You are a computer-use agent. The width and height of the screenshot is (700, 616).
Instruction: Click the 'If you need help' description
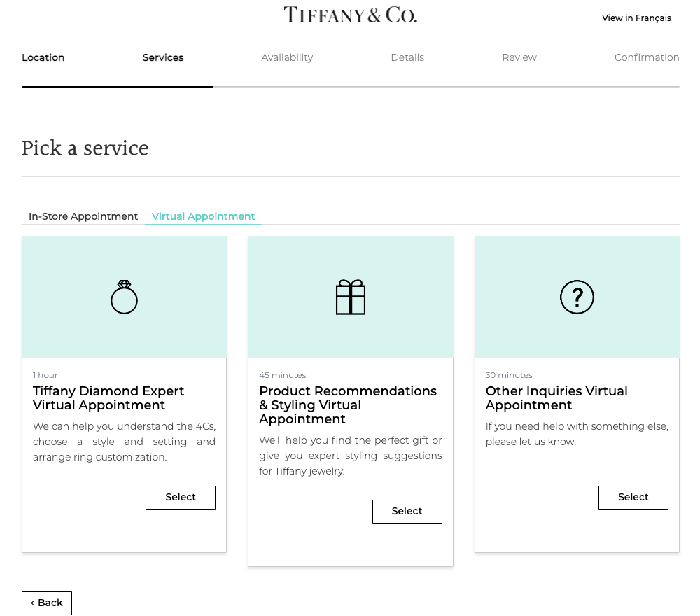click(577, 434)
